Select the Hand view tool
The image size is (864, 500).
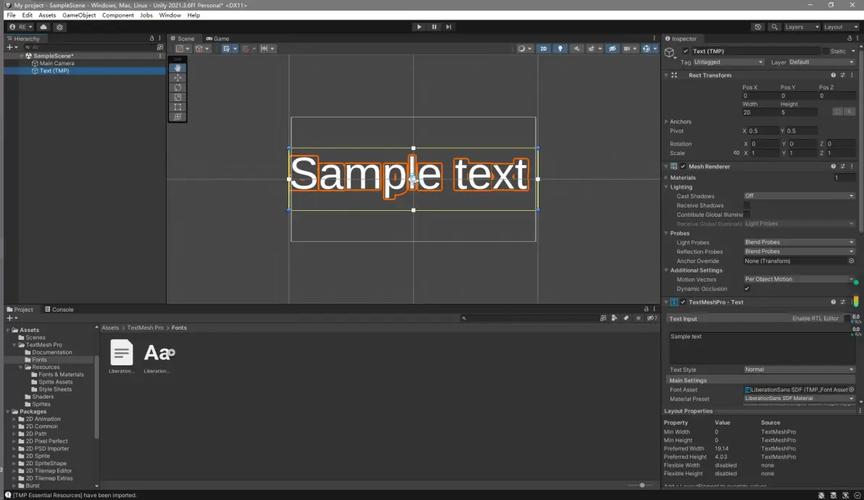click(x=178, y=68)
